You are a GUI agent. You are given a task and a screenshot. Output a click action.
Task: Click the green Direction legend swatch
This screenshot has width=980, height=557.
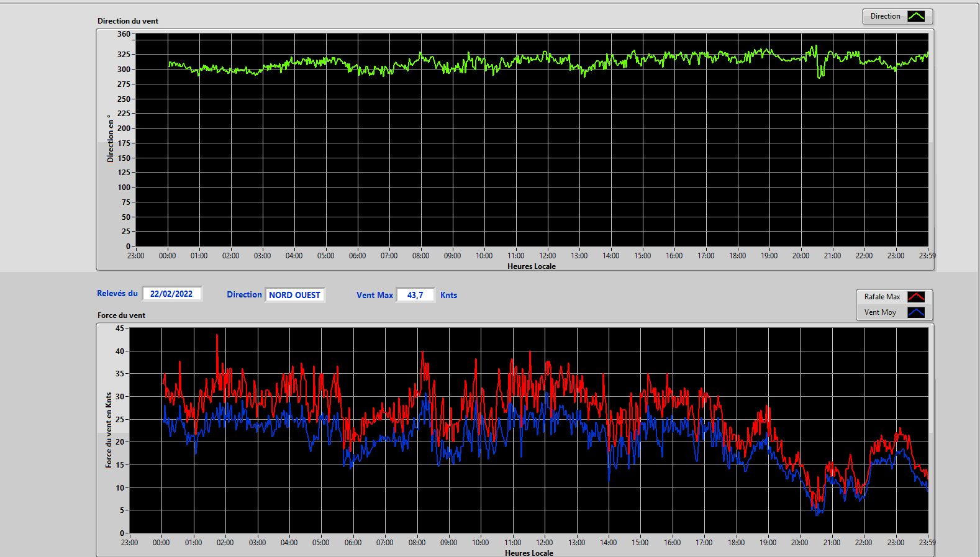click(x=916, y=16)
